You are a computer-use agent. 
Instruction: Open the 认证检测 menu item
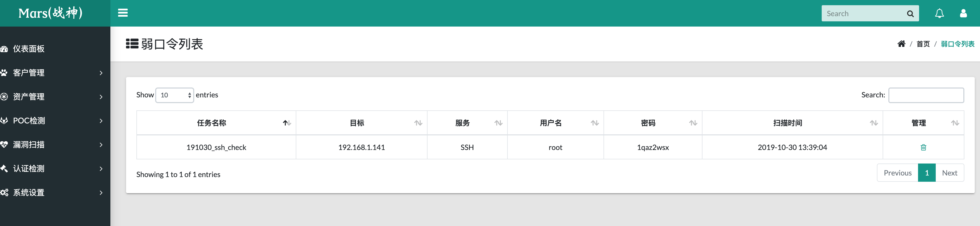(x=55, y=168)
